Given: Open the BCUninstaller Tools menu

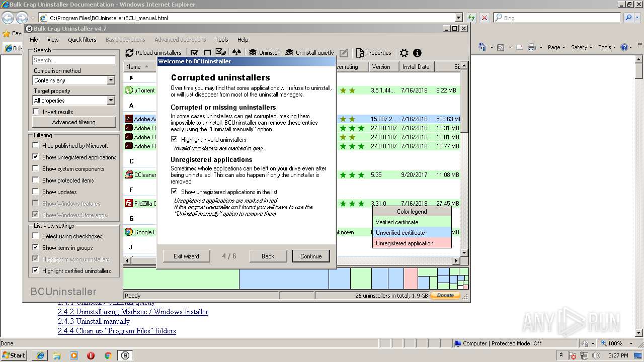Looking at the screenshot, I should point(222,40).
